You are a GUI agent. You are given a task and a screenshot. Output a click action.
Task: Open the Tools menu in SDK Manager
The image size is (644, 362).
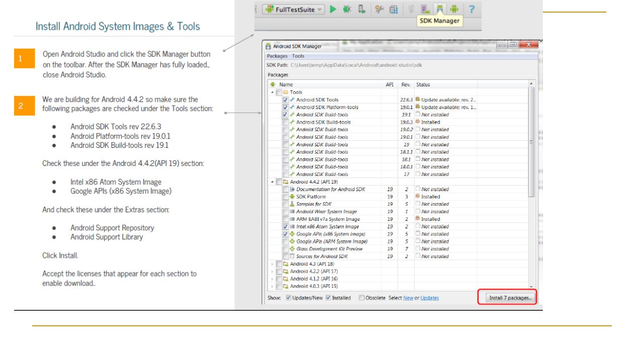point(298,56)
